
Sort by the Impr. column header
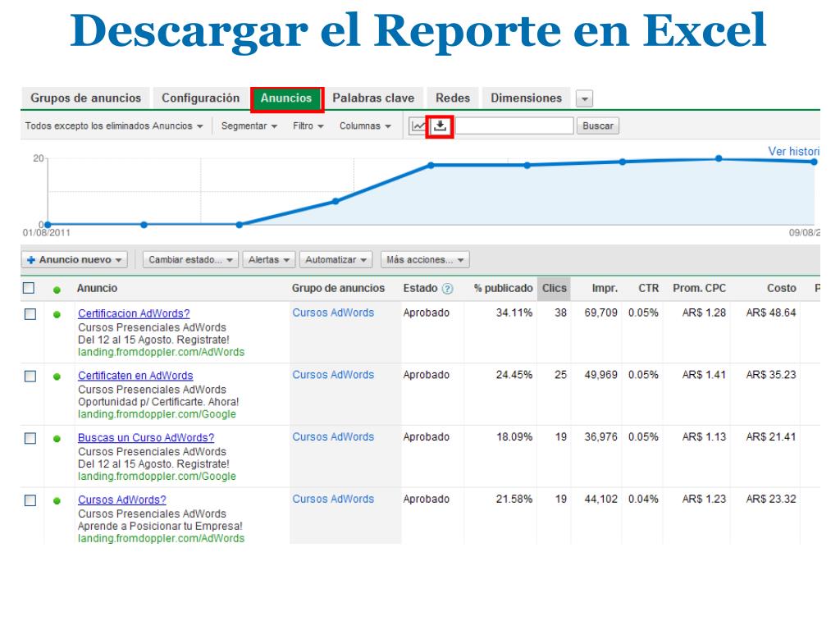tap(605, 288)
